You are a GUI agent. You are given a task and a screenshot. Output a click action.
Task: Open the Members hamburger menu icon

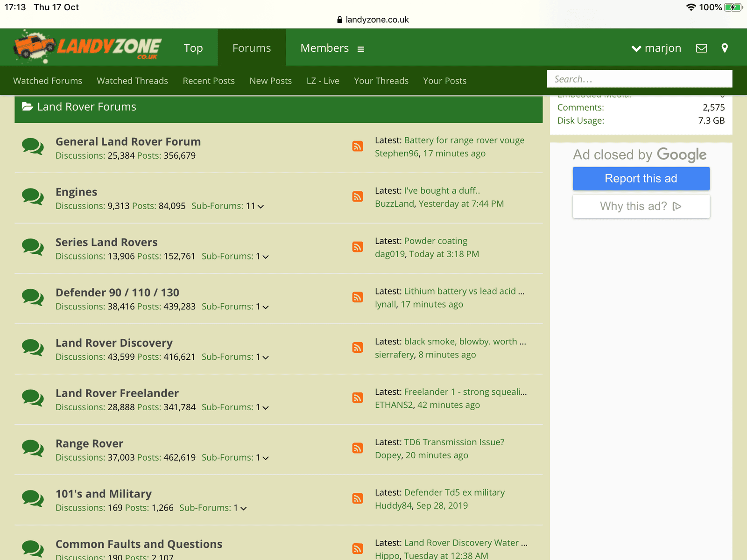[360, 49]
